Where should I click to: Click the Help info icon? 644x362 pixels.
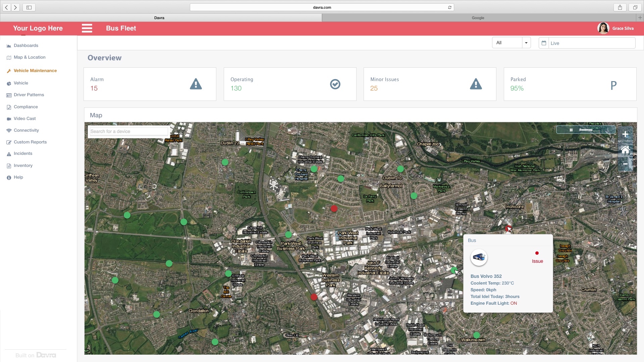click(9, 178)
